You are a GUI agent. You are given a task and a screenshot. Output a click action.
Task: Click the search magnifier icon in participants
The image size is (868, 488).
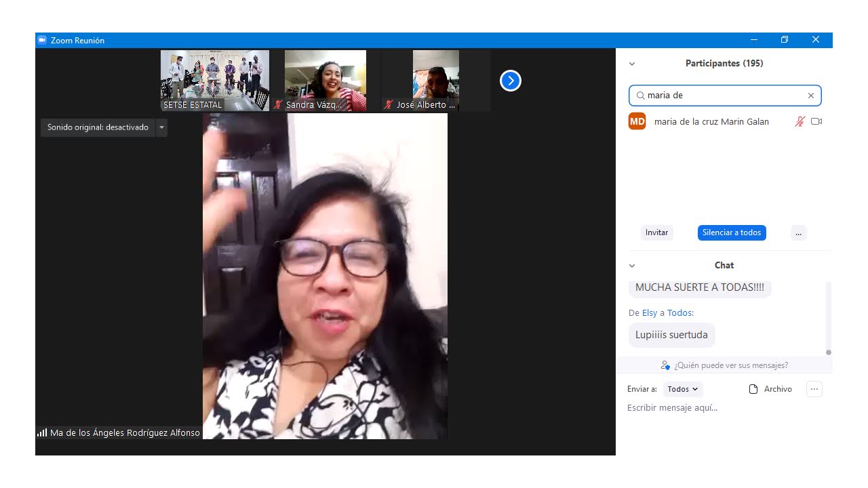(640, 96)
